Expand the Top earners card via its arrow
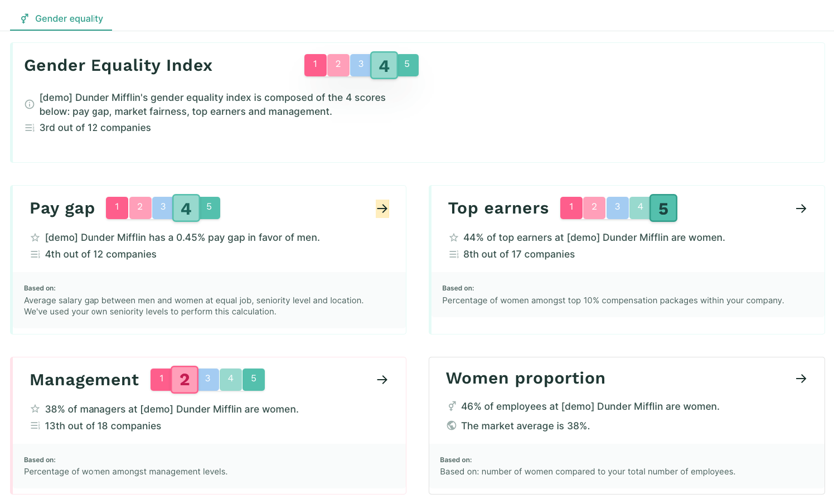This screenshot has width=834, height=504. pyautogui.click(x=801, y=209)
